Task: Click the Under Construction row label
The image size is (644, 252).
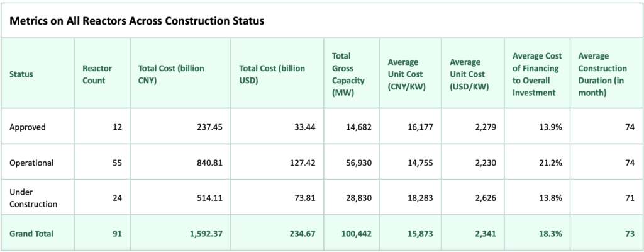Action: (33, 198)
